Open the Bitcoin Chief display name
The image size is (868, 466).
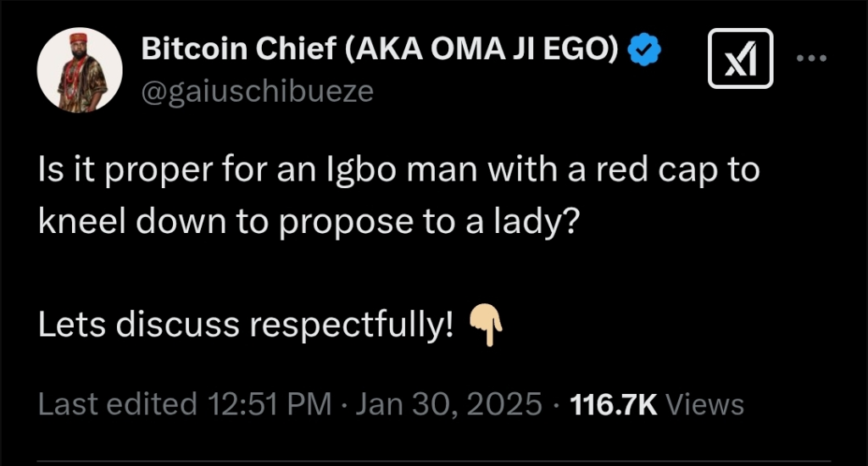pos(240,51)
